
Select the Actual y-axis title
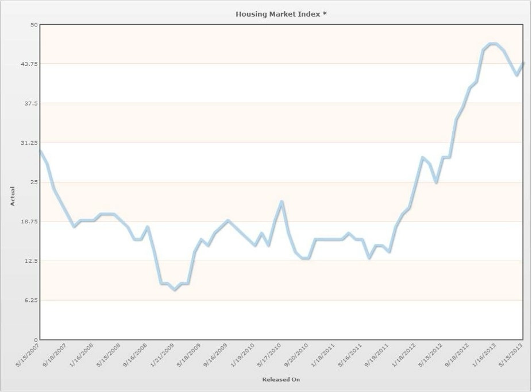pos(13,196)
